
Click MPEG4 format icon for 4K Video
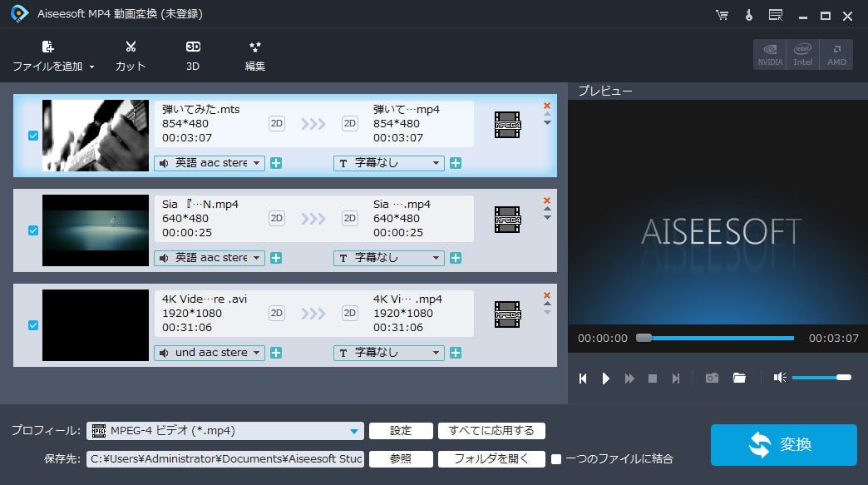click(x=507, y=314)
